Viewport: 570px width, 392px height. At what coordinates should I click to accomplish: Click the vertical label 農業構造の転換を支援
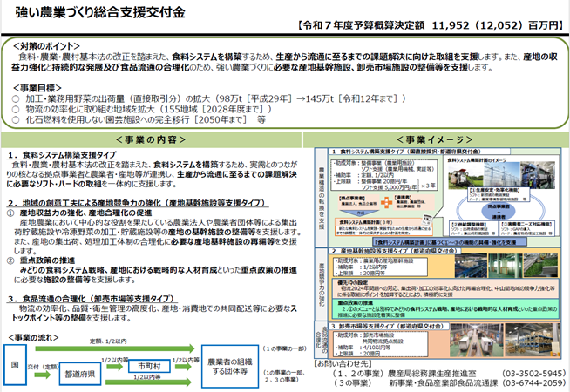(x=322, y=198)
